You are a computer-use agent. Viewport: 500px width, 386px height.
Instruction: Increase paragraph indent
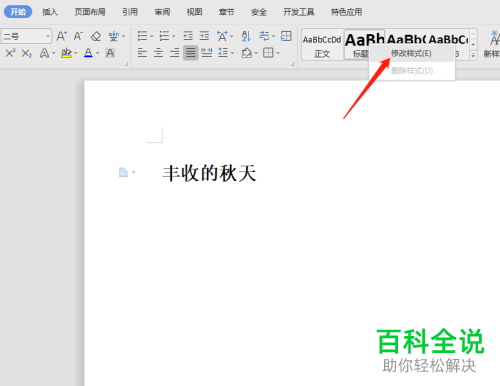click(204, 36)
